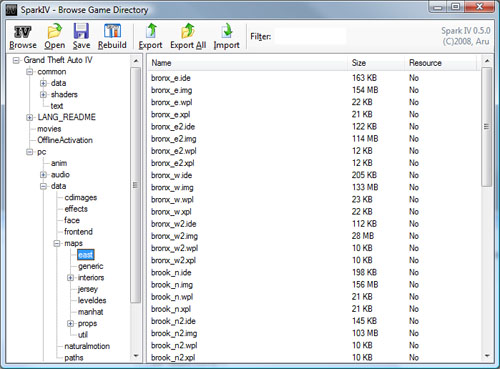Click the Browse toolbar icon

tap(23, 32)
